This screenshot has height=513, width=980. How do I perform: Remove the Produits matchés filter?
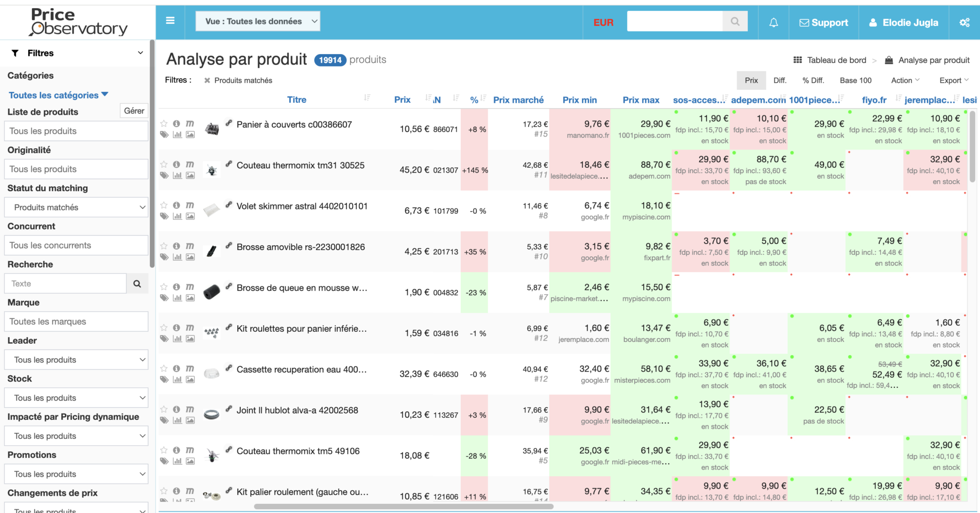[207, 80]
